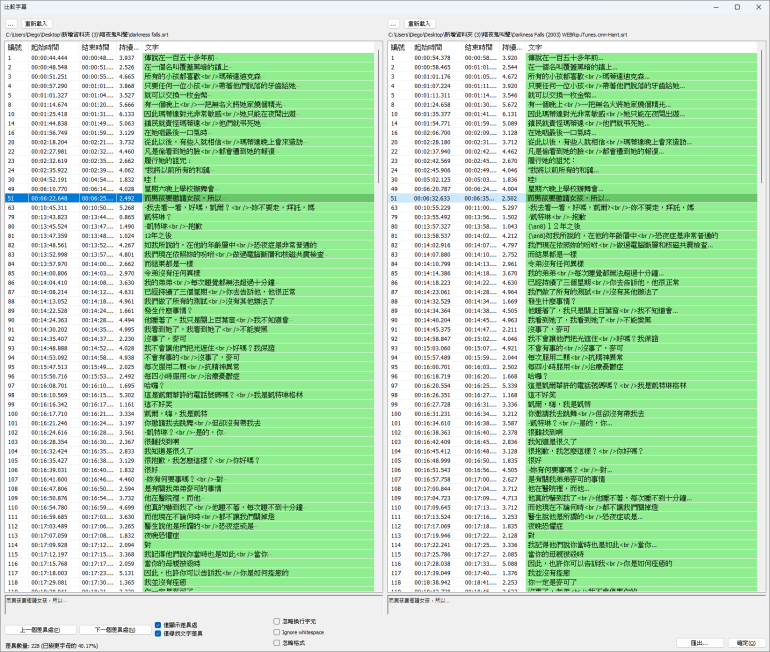Enable the 忽略格式 checkbox
Viewport: 770px width, 652px height.
pos(276,643)
